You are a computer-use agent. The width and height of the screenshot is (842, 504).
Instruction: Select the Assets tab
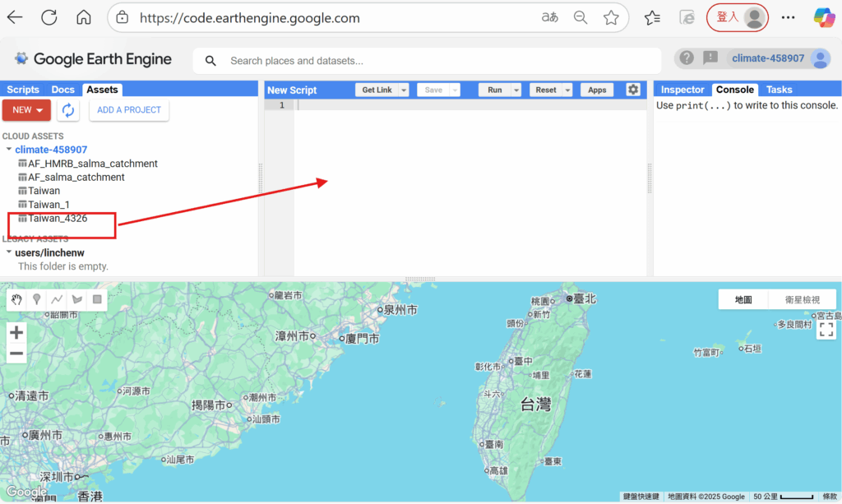click(102, 90)
